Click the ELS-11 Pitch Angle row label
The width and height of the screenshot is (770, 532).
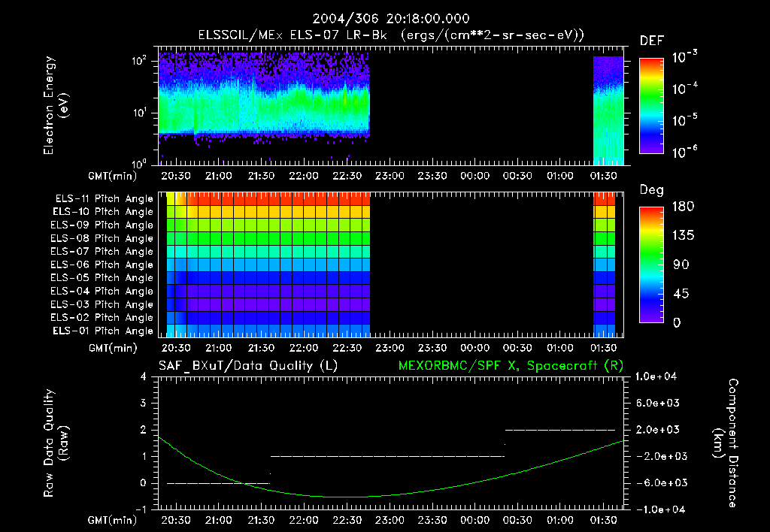(x=104, y=199)
